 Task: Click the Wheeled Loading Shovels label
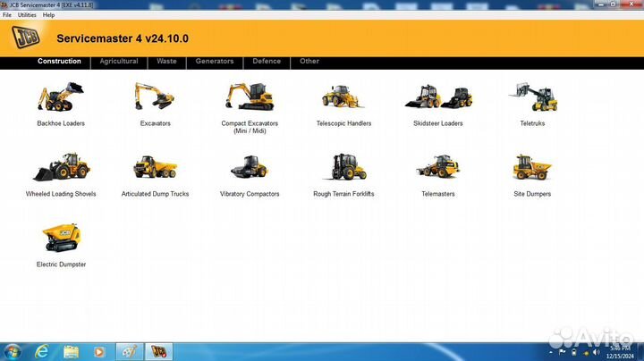pos(61,194)
